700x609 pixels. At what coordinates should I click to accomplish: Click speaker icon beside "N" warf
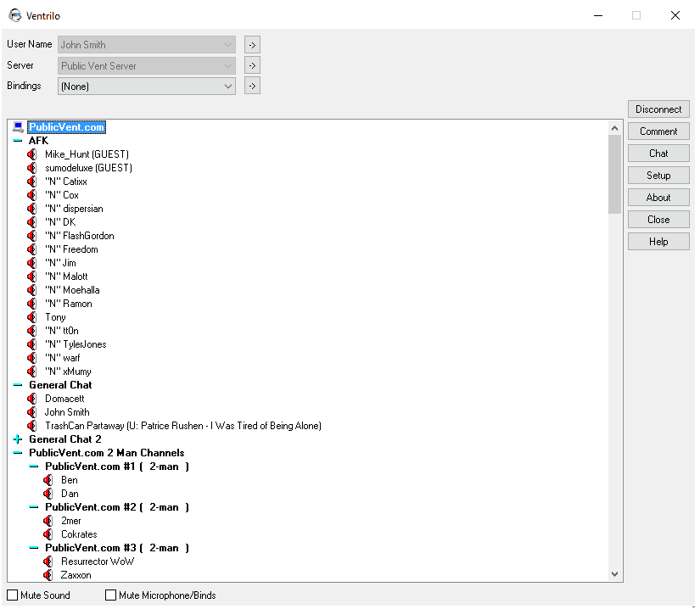(31, 358)
